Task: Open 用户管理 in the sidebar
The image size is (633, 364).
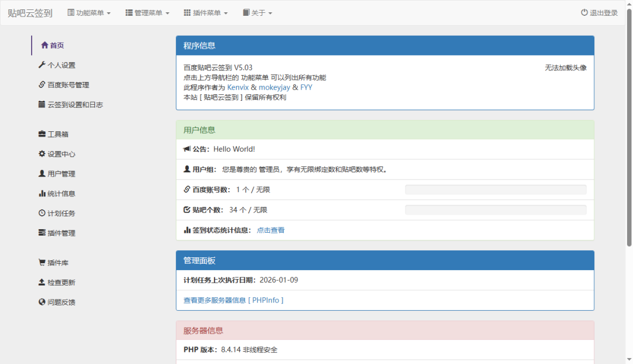Action: click(61, 174)
